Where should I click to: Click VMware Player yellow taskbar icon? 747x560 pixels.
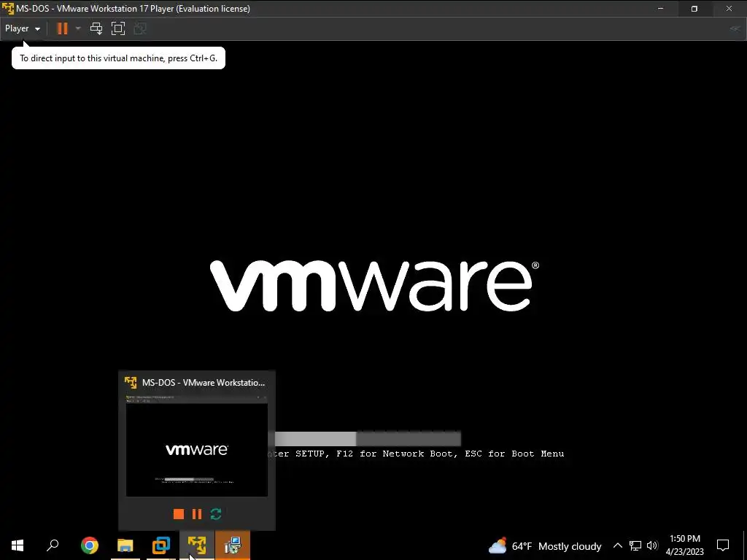[x=197, y=545]
